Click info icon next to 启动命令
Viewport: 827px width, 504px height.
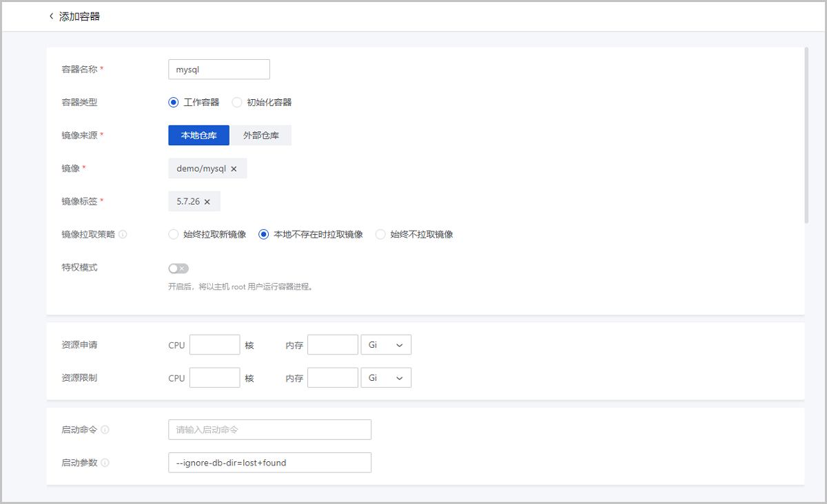point(105,430)
